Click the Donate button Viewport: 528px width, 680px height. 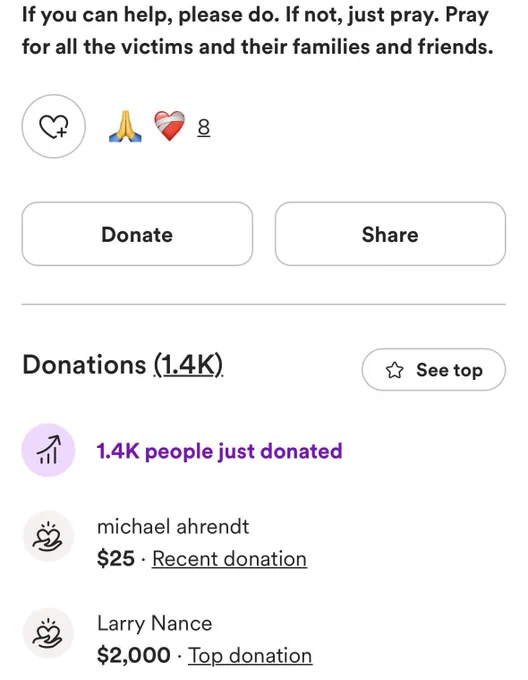pyautogui.click(x=137, y=234)
